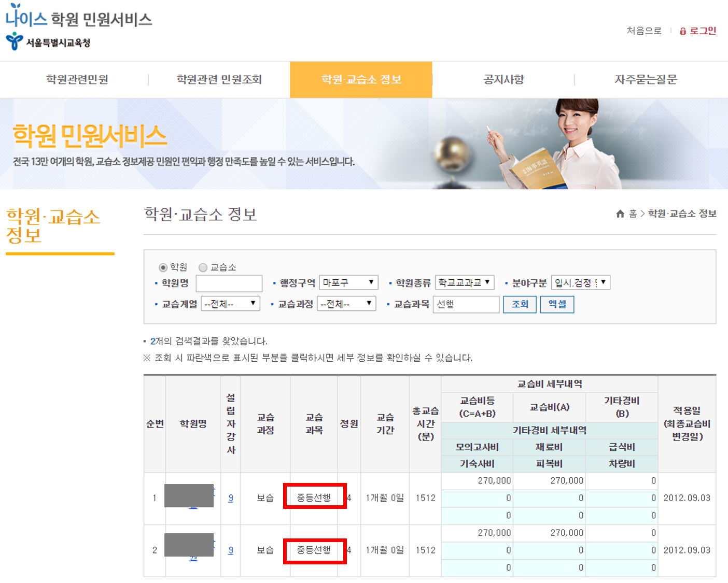This screenshot has width=728, height=583.
Task: Expand the 분야구분 dropdown
Action: tap(580, 282)
